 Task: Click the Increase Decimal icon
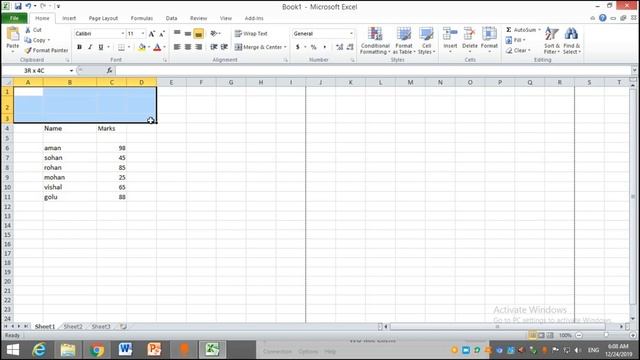coord(339,47)
